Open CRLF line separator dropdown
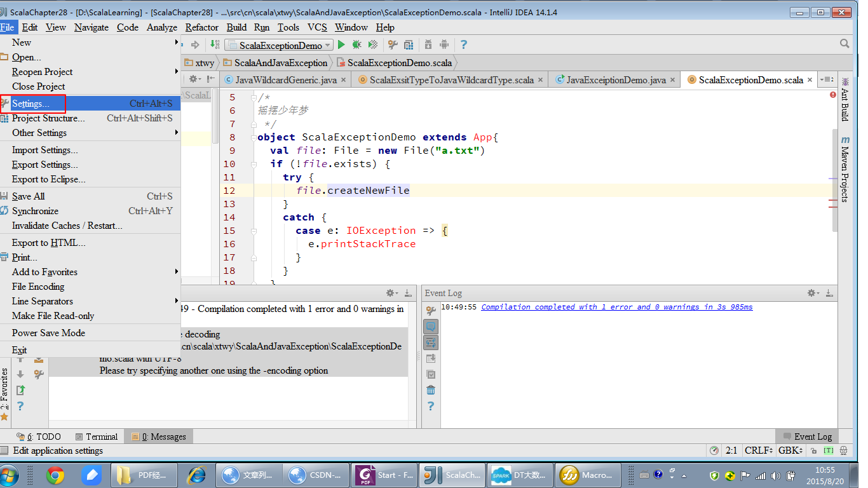 pos(759,451)
